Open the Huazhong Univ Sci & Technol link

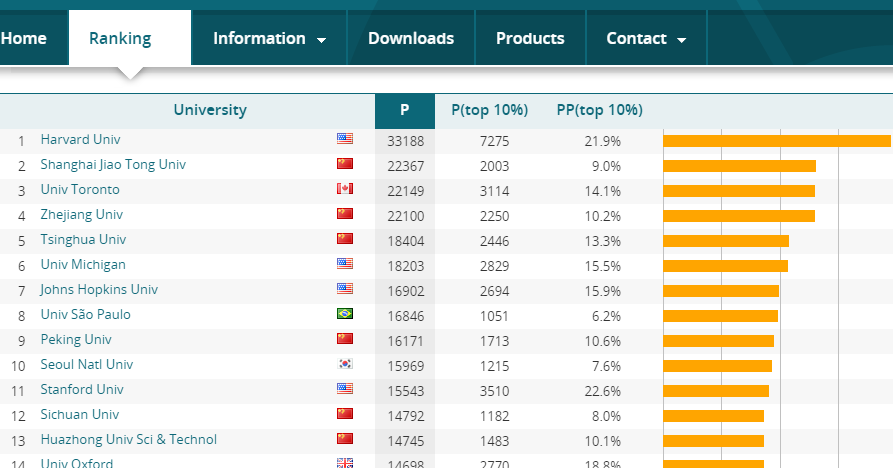click(x=129, y=440)
